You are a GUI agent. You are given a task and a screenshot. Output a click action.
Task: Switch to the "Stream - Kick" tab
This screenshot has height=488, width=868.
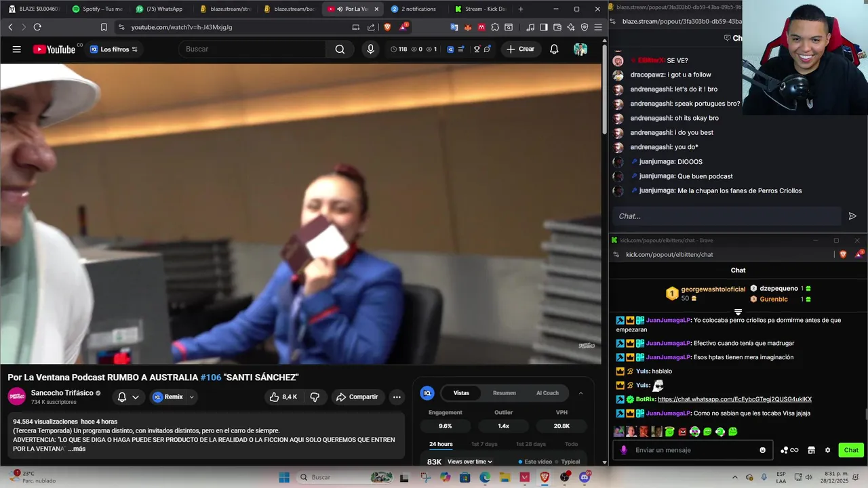[480, 9]
